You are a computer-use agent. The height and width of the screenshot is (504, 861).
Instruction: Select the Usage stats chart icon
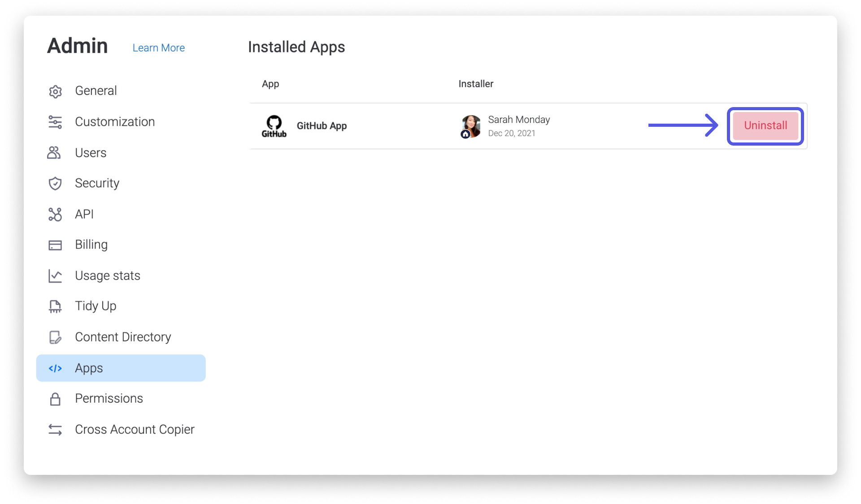click(x=55, y=276)
